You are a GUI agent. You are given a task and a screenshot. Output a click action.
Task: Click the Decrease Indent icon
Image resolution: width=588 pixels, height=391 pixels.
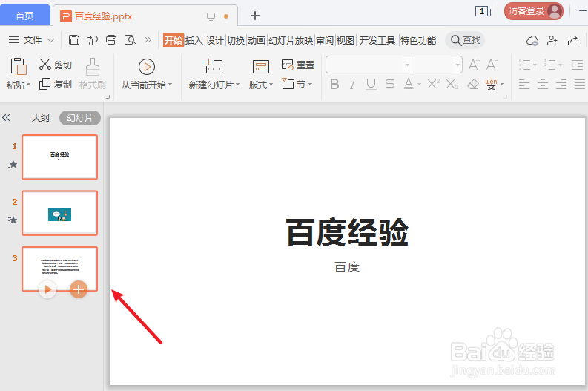[577, 65]
